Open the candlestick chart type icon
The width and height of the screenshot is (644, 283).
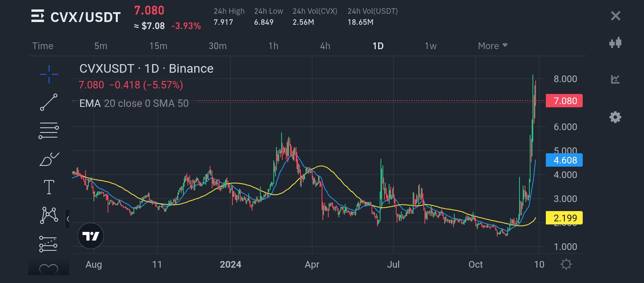pos(615,42)
